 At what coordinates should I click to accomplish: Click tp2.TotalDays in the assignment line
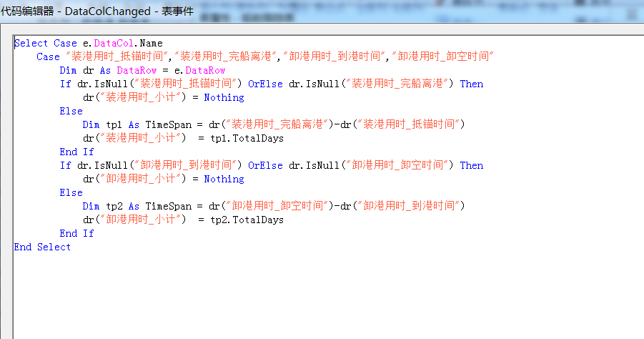tap(247, 220)
